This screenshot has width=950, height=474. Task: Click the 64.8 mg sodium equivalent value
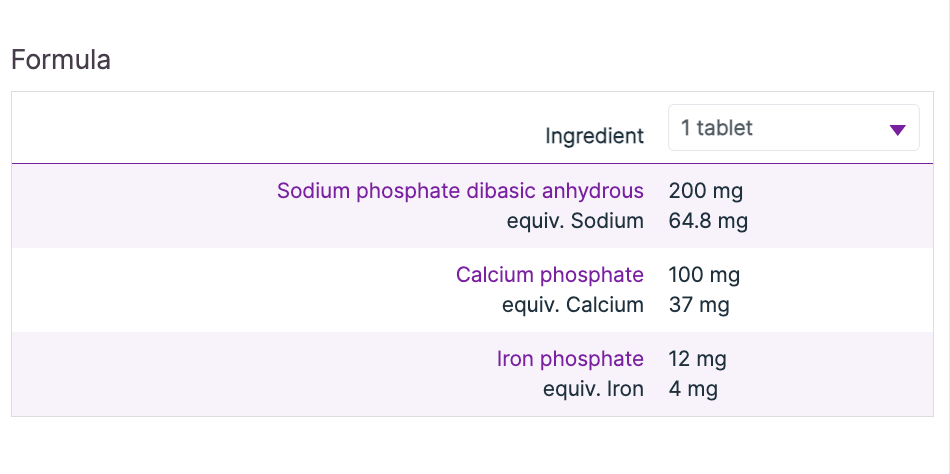(x=707, y=221)
